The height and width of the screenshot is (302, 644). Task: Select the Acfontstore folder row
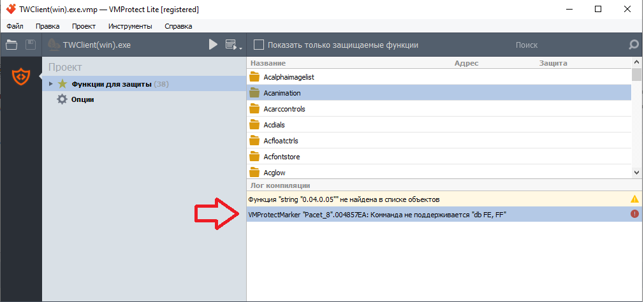pos(439,157)
